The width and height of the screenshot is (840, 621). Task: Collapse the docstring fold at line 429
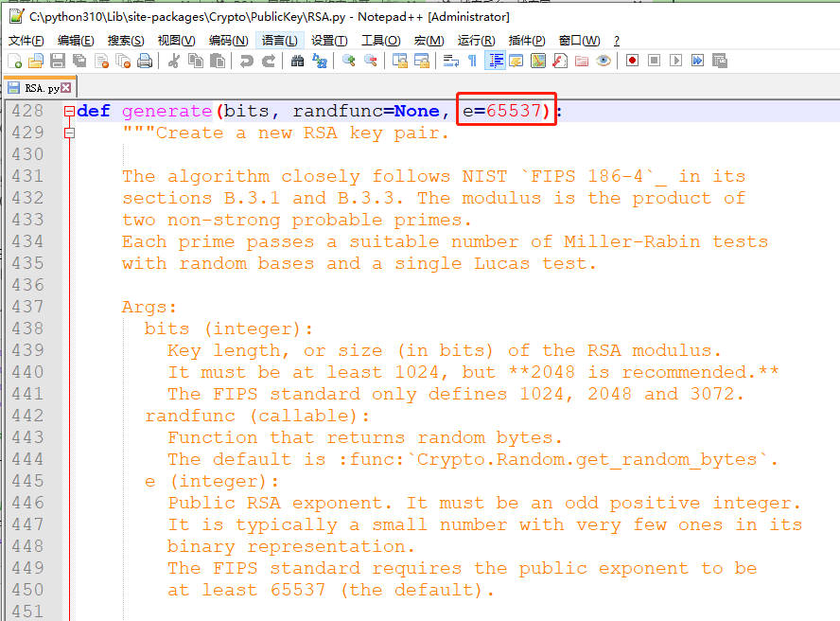tap(69, 133)
